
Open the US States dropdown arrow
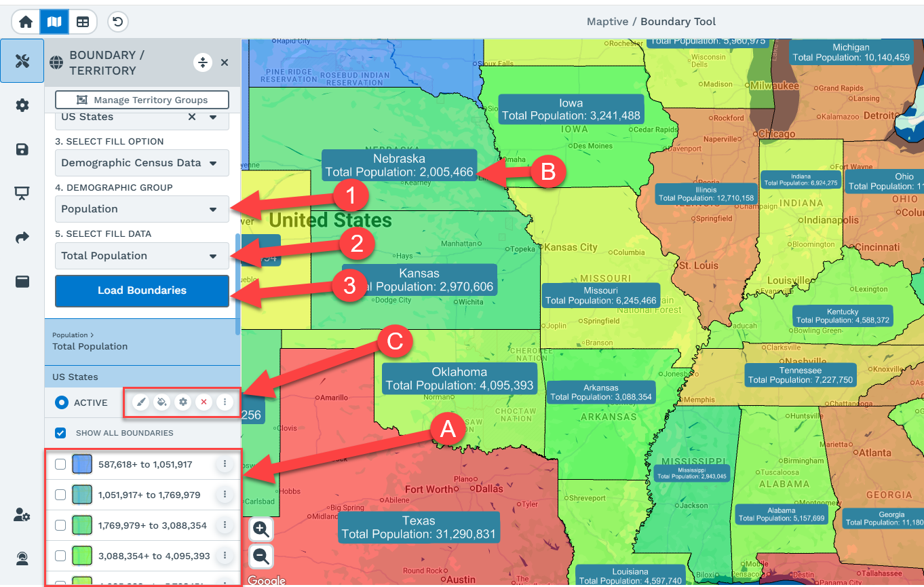[214, 117]
